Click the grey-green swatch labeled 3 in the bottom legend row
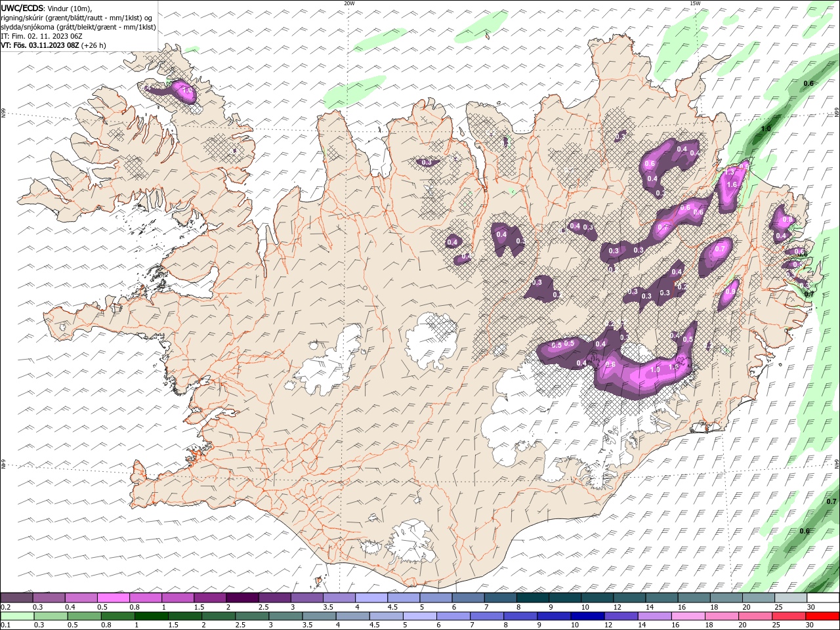The width and height of the screenshot is (840, 630). 285,616
